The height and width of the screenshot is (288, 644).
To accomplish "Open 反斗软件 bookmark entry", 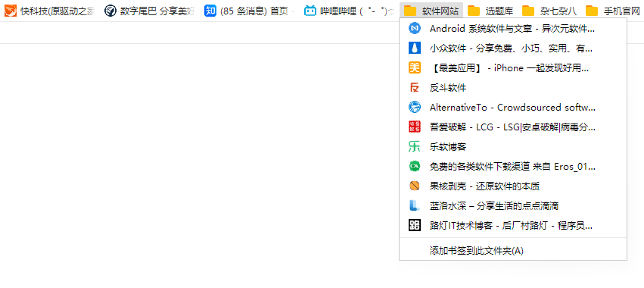I will (x=513, y=88).
